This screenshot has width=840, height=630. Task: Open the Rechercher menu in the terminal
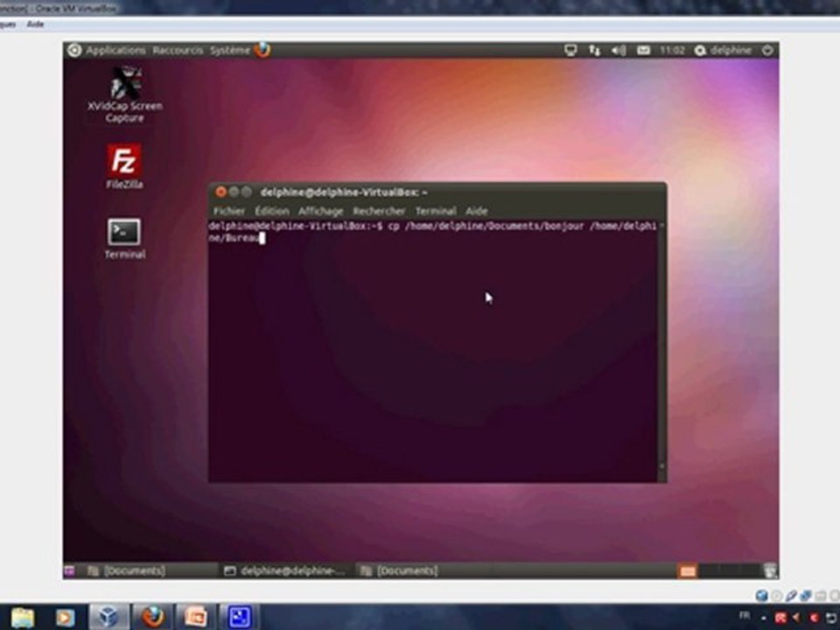(379, 211)
